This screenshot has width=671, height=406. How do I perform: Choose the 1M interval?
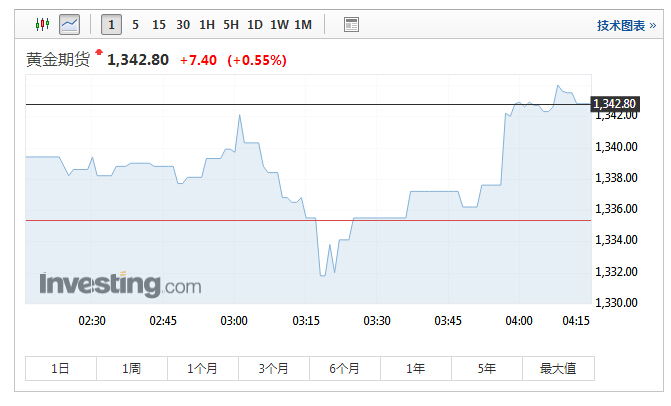point(303,24)
